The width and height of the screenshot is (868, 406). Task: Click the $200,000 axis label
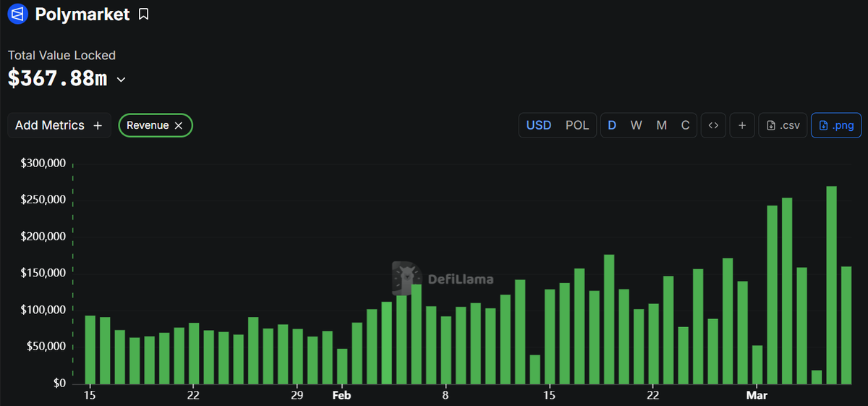tap(43, 237)
